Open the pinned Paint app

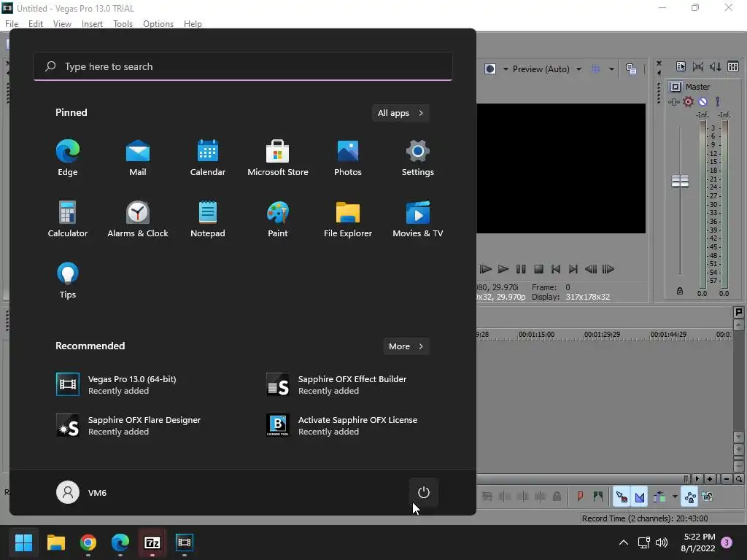278,219
